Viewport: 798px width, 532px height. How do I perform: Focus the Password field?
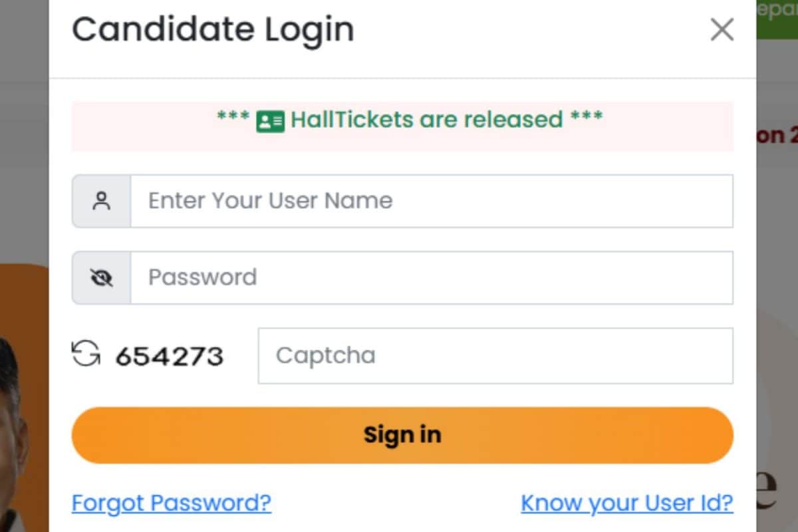pos(432,277)
